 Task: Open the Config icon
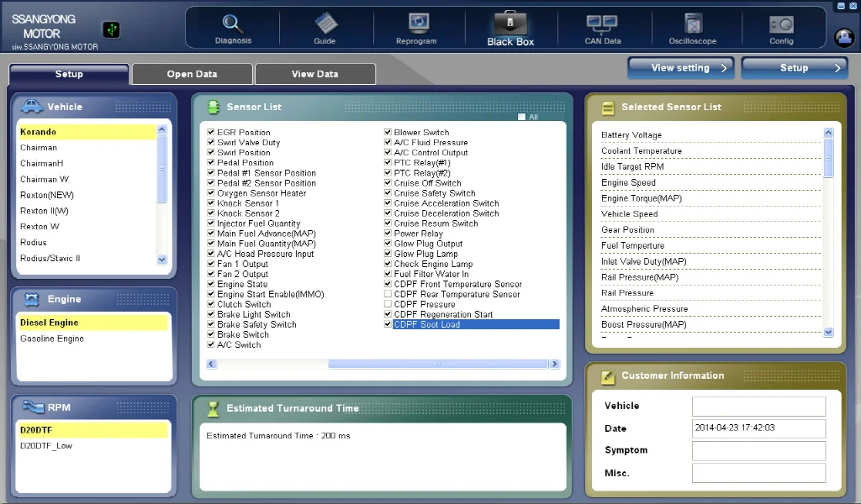pyautogui.click(x=781, y=24)
